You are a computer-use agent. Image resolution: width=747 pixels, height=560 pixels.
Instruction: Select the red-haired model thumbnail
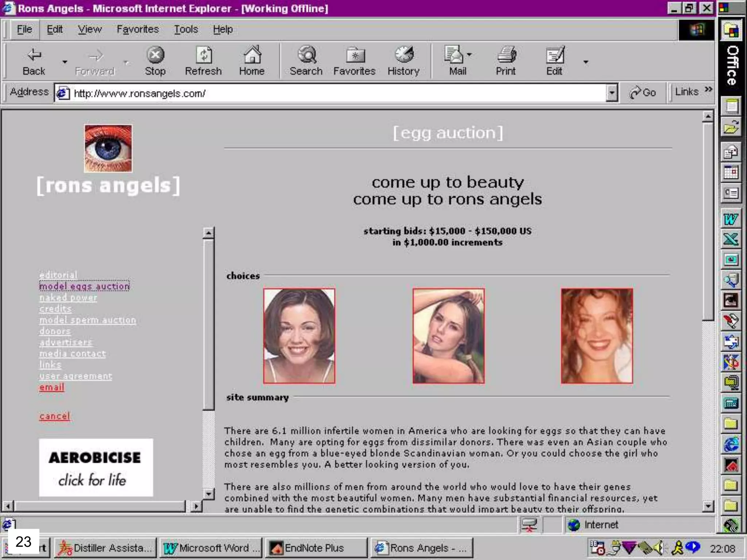[x=597, y=336]
